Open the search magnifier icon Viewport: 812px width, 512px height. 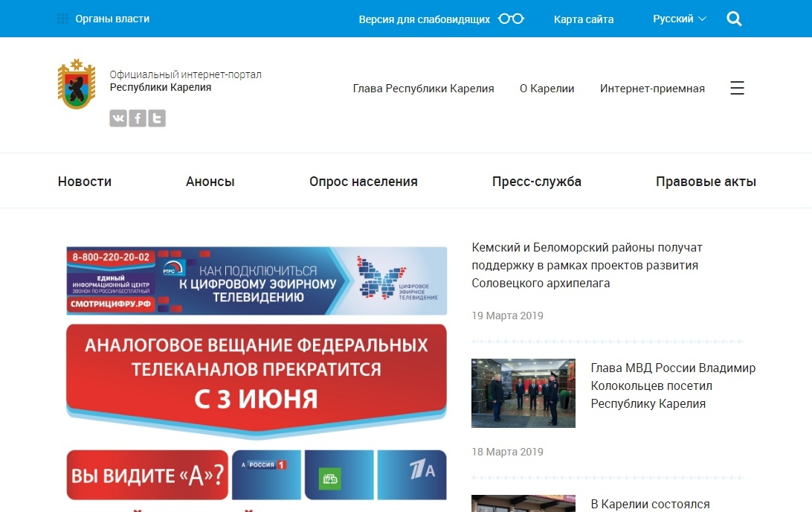[x=734, y=19]
